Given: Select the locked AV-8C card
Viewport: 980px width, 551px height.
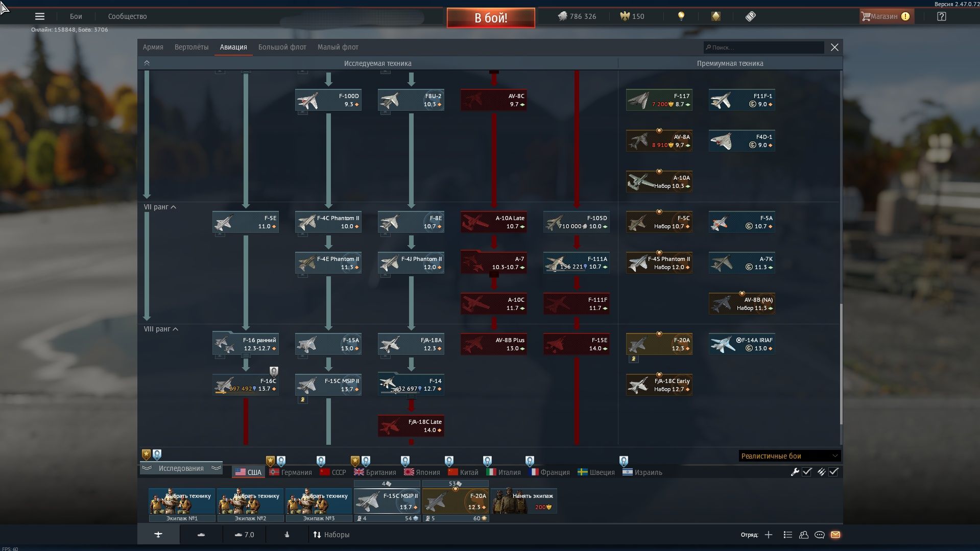Looking at the screenshot, I should point(494,100).
